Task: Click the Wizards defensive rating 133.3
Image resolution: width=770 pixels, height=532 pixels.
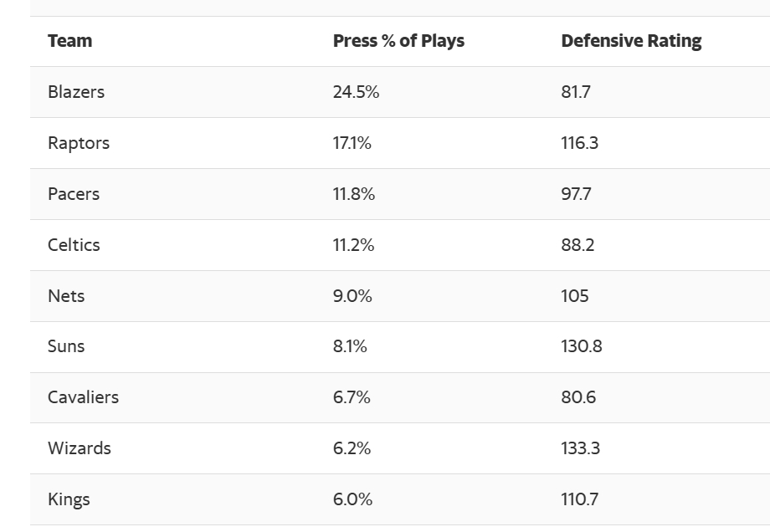Action: (x=580, y=448)
